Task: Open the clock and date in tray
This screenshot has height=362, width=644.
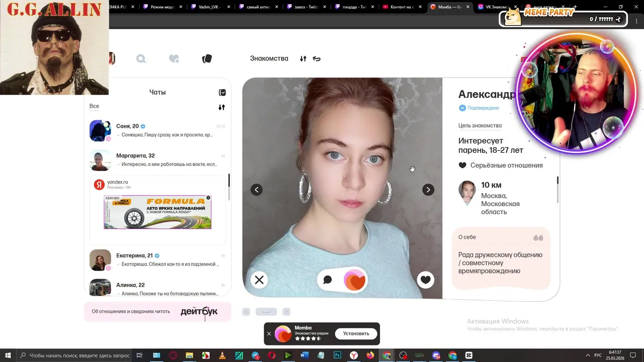Action: 615,355
